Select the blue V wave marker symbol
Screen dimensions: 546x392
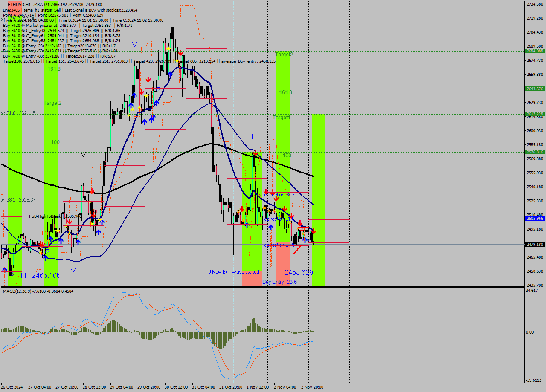point(134,45)
